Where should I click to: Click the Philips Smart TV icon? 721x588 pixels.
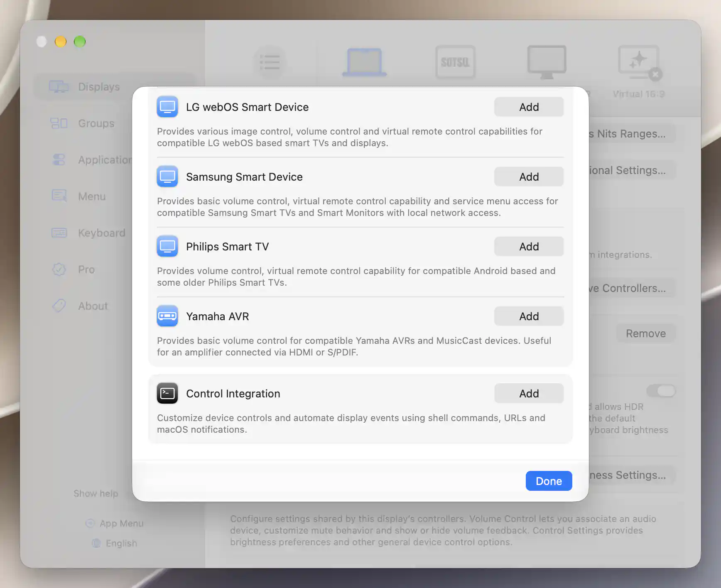click(x=167, y=247)
